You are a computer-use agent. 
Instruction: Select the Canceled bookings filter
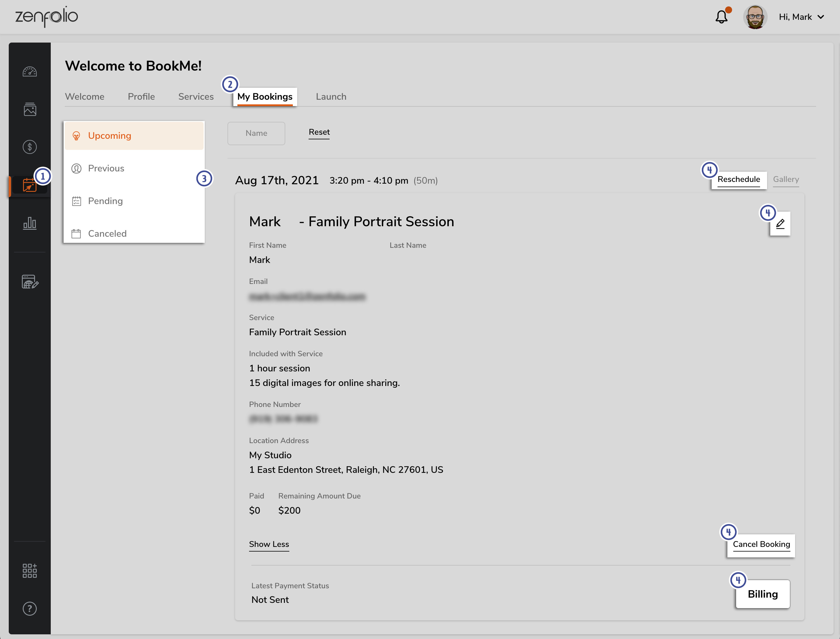point(107,234)
